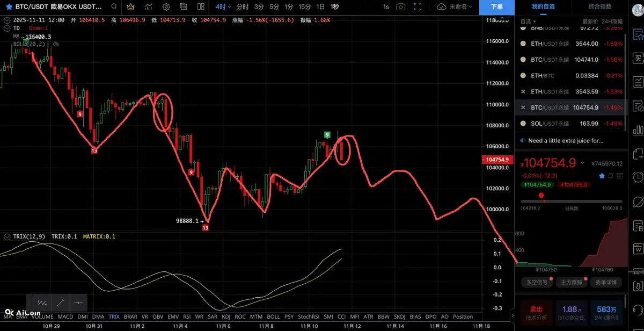Viewport: 644px width, 331px height.
Task: Select SOL/USDT永续 row in watchlist
Action: click(x=570, y=124)
